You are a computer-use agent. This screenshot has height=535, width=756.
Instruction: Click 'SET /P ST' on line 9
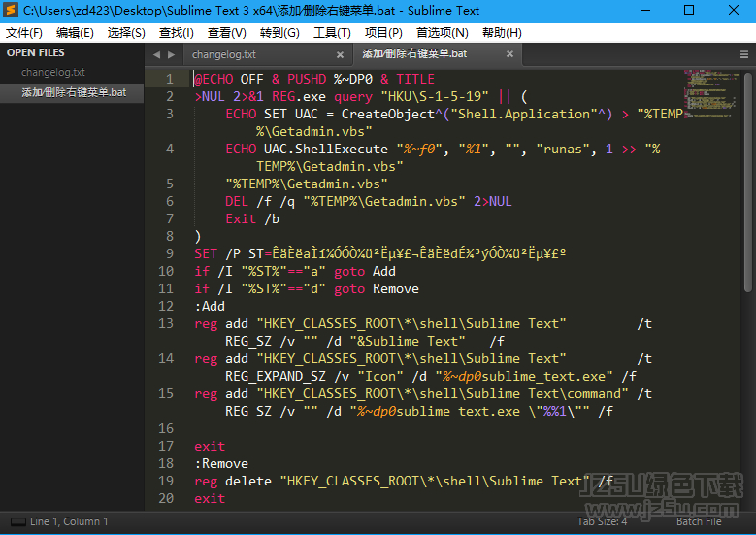pos(229,253)
